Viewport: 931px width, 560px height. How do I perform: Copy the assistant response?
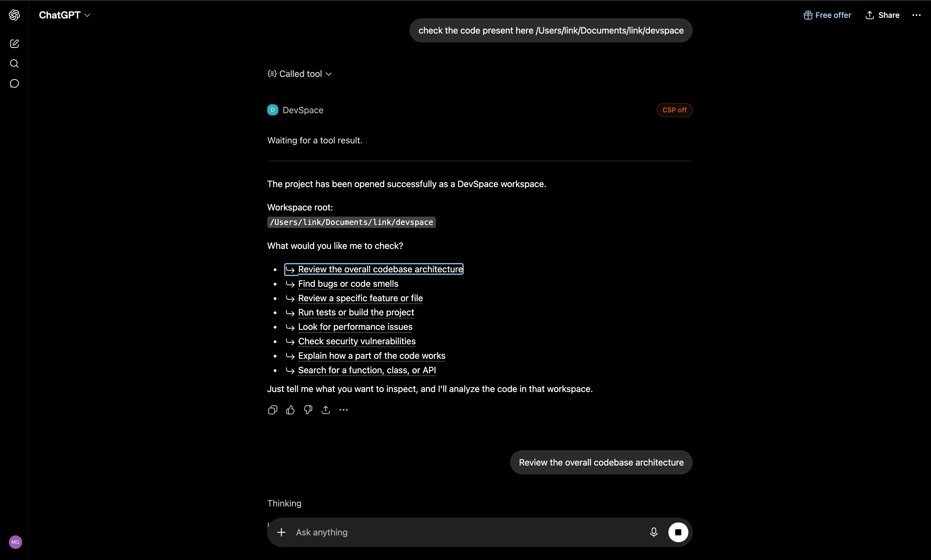pos(272,410)
